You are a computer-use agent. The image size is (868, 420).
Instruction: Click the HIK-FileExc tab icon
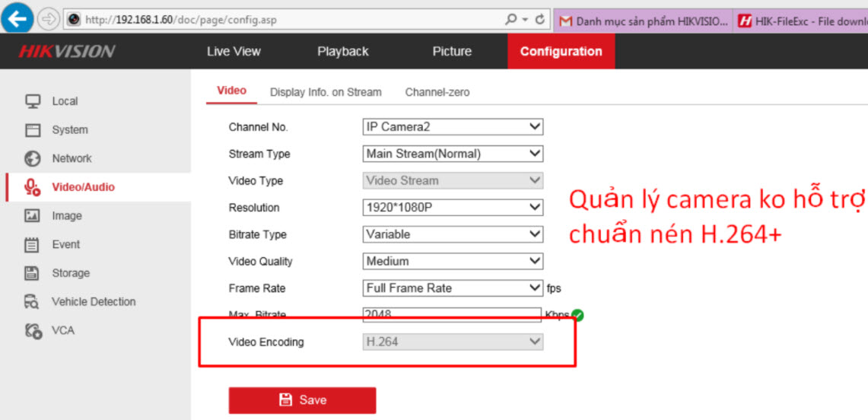point(745,21)
